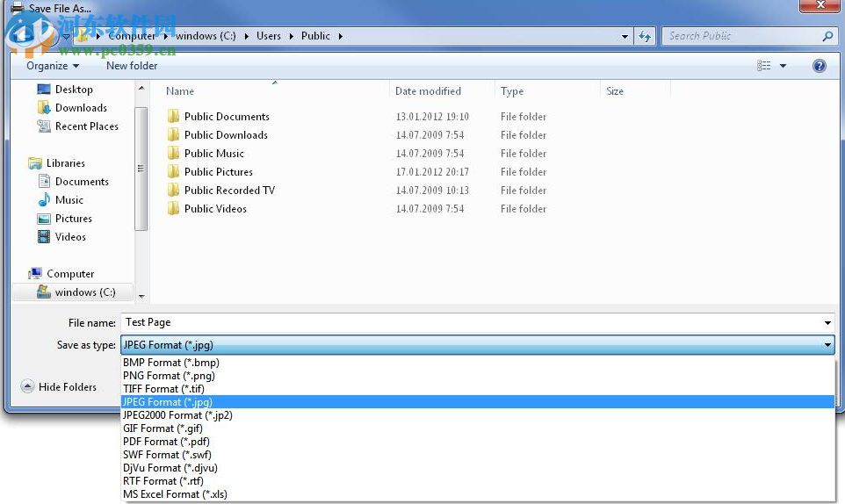Click the Desktop icon in navigation pane
Viewport: 845px width, 504px height.
point(44,89)
